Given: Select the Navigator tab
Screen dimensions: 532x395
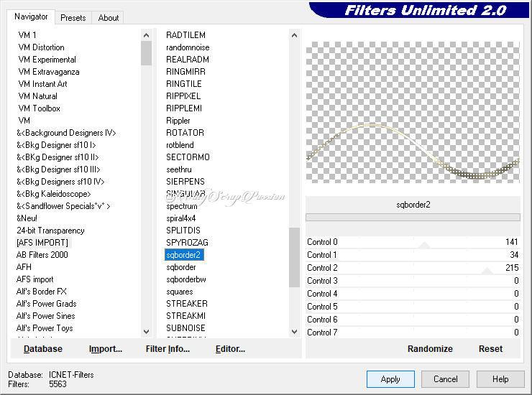Looking at the screenshot, I should point(32,17).
